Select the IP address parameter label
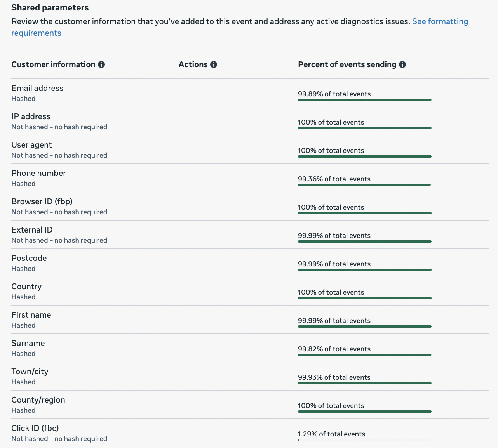This screenshot has height=448, width=498. 31,116
